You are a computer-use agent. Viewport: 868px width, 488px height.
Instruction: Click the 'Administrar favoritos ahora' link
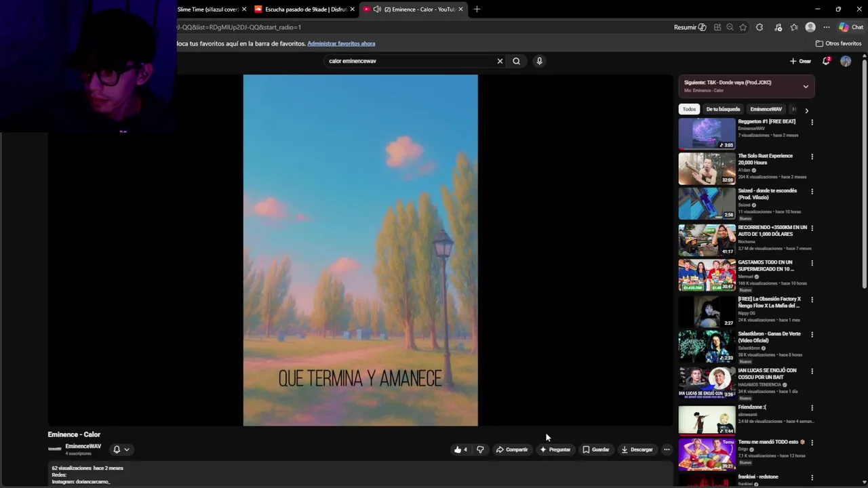click(341, 43)
